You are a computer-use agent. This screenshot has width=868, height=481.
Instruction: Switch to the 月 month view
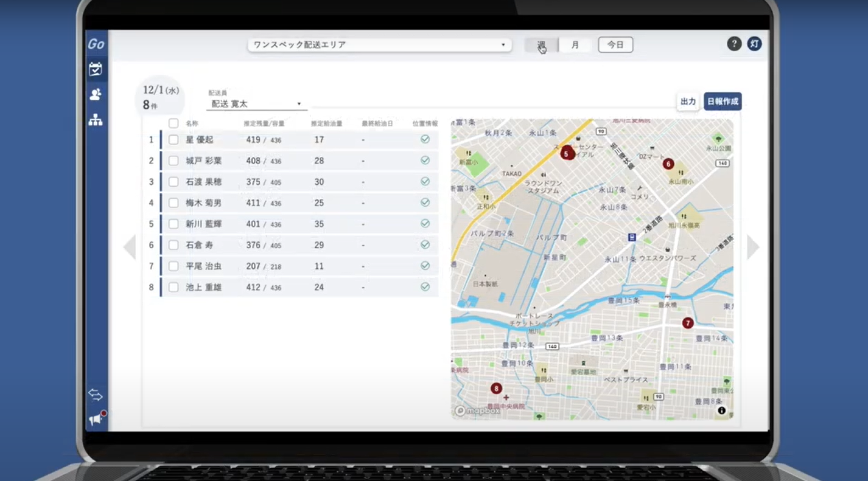point(575,45)
